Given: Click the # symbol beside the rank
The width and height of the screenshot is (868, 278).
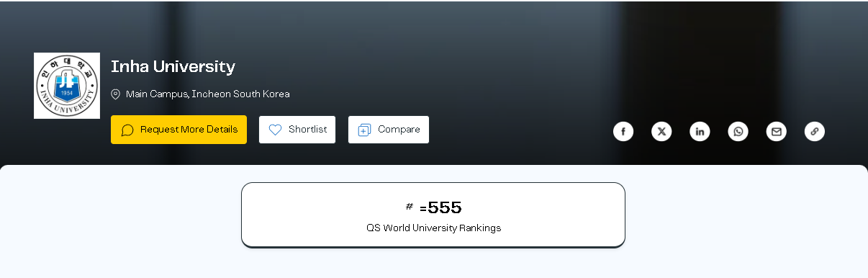Looking at the screenshot, I should coord(410,207).
